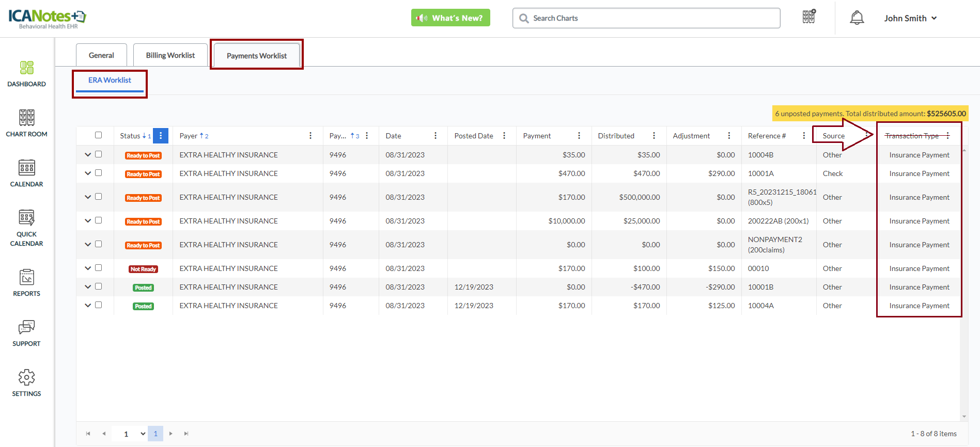Switch to the Billing Worklist tab
Screen dimensions: 980x447
coord(170,55)
